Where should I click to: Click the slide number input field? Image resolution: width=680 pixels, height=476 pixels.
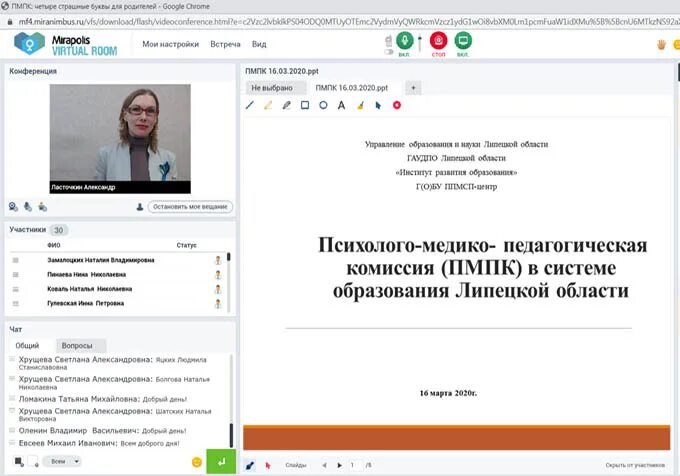pos(356,465)
